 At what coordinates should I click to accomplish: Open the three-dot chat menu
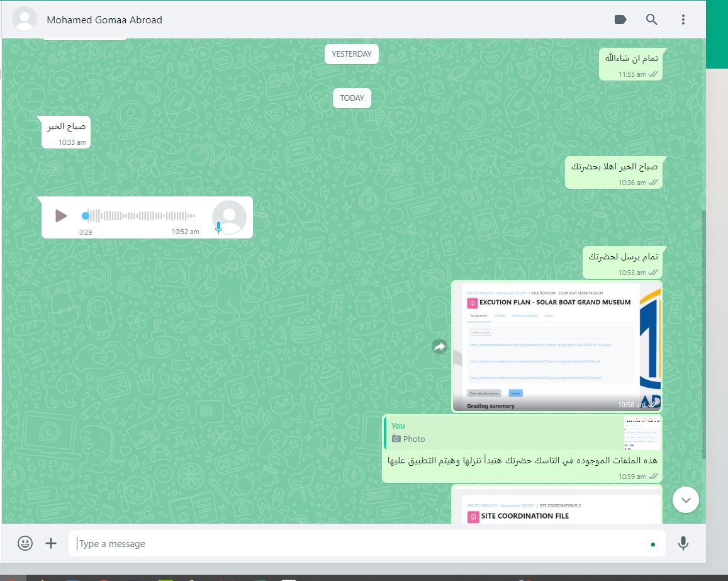point(683,20)
